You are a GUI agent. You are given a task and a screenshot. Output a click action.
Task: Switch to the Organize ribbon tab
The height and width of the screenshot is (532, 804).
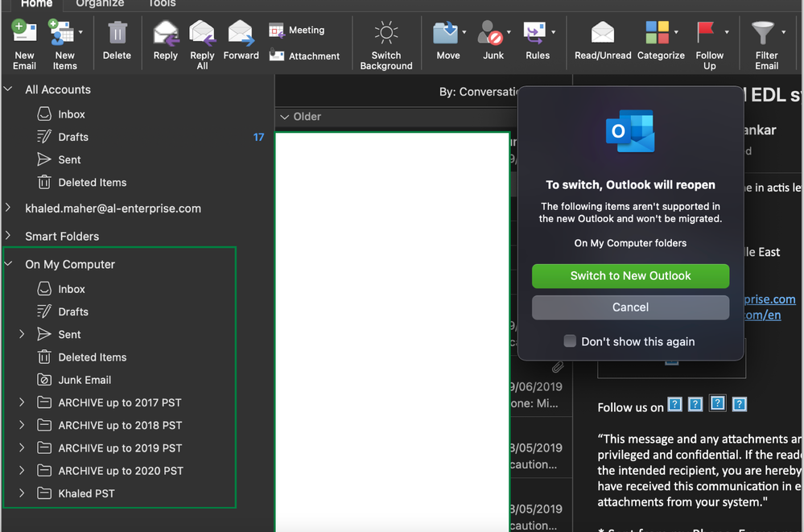tap(100, 3)
